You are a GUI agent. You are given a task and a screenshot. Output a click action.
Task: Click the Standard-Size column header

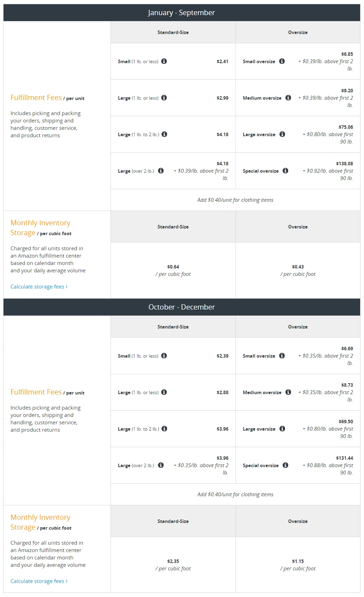coord(173,32)
